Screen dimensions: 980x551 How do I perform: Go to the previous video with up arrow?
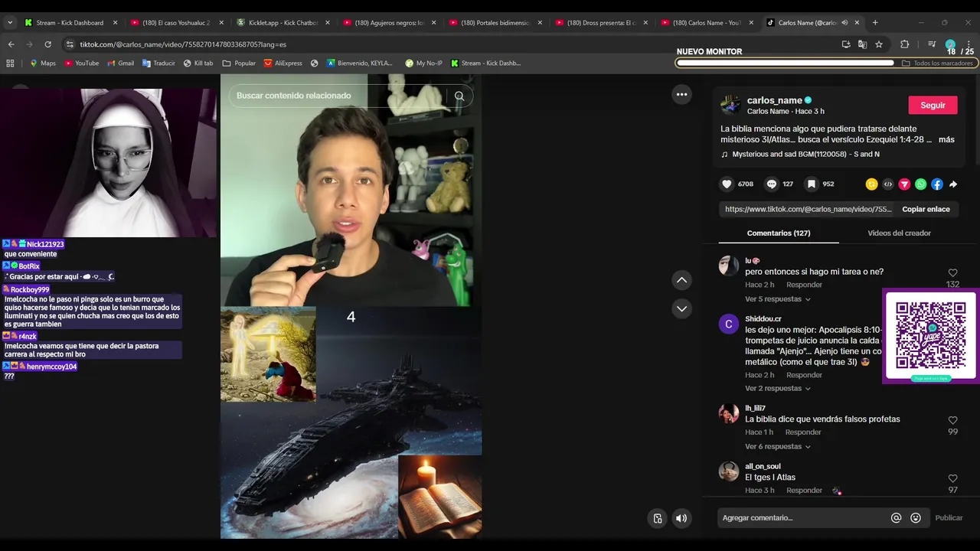click(x=681, y=280)
